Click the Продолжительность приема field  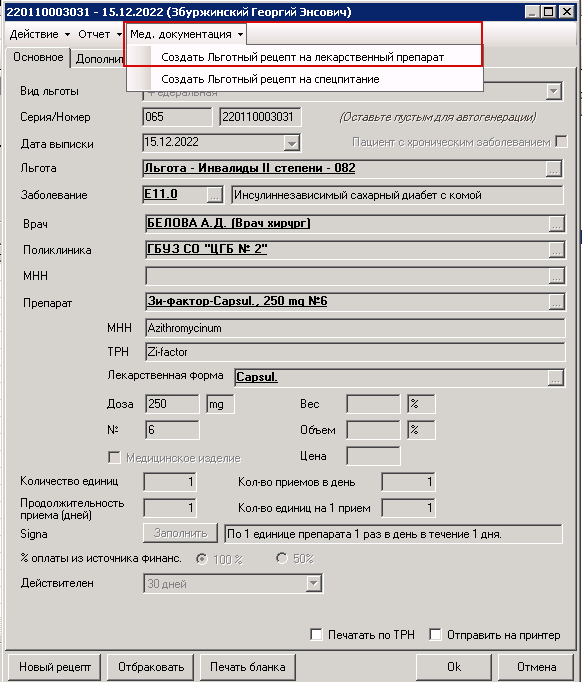click(x=170, y=508)
